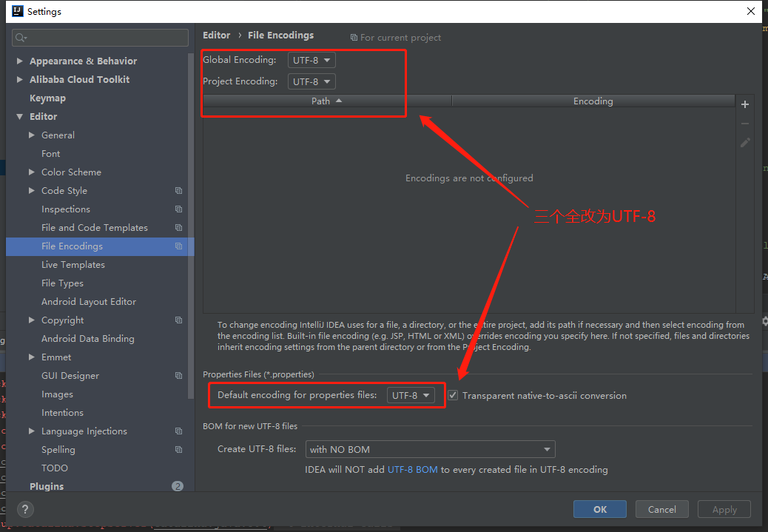Open Live Templates settings
Image resolution: width=768 pixels, height=532 pixels.
(73, 265)
